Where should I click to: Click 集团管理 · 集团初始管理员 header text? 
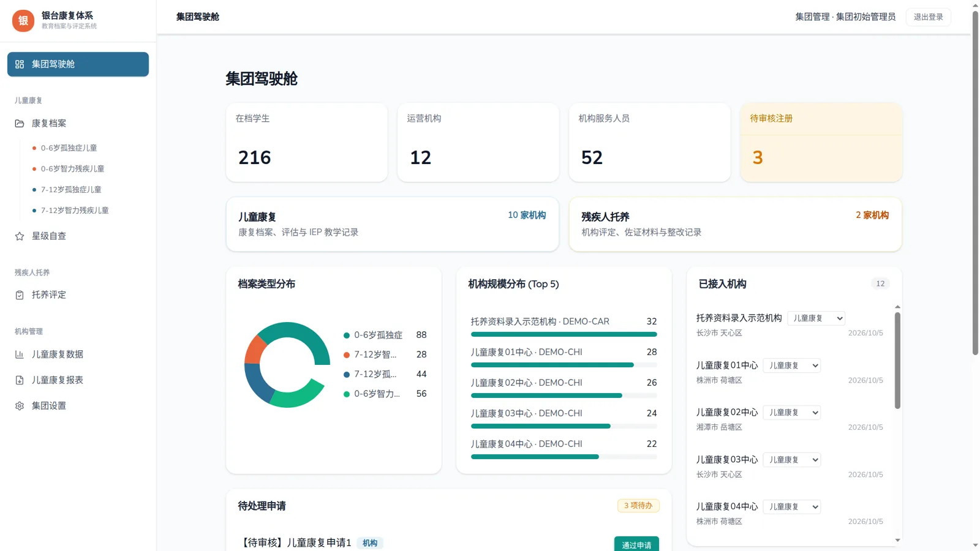click(x=845, y=17)
